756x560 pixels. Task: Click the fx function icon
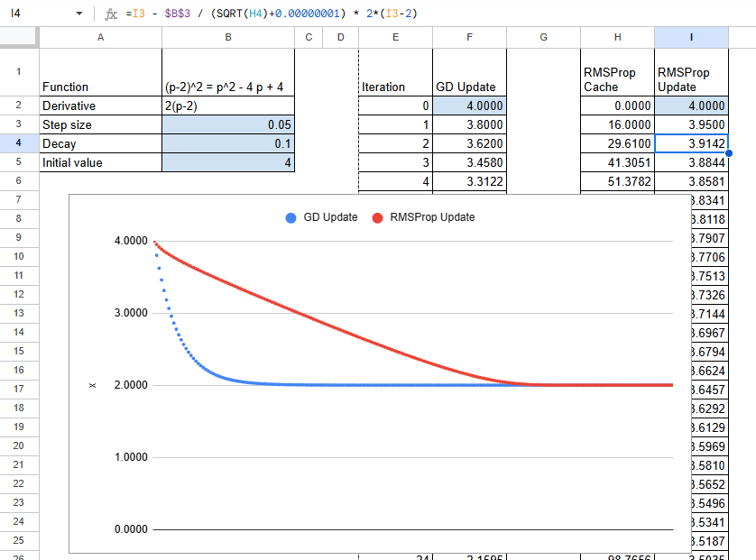(111, 14)
